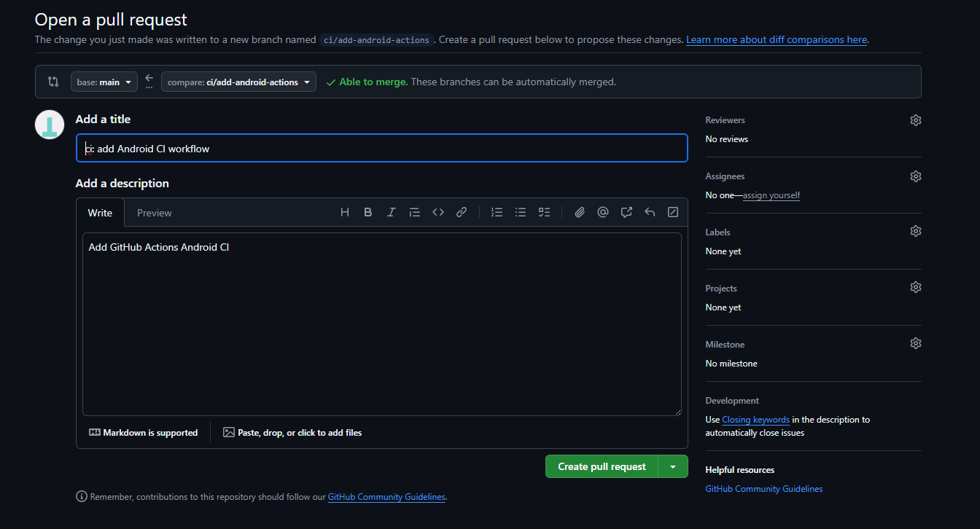The height and width of the screenshot is (529, 980).
Task: Open Assignees settings gear
Action: 916,176
